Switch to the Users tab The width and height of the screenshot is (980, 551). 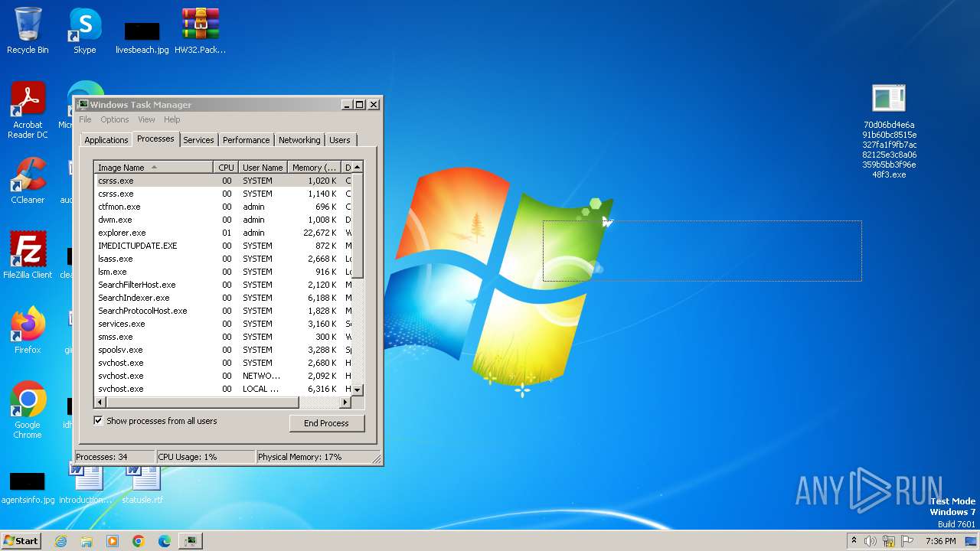pos(340,140)
